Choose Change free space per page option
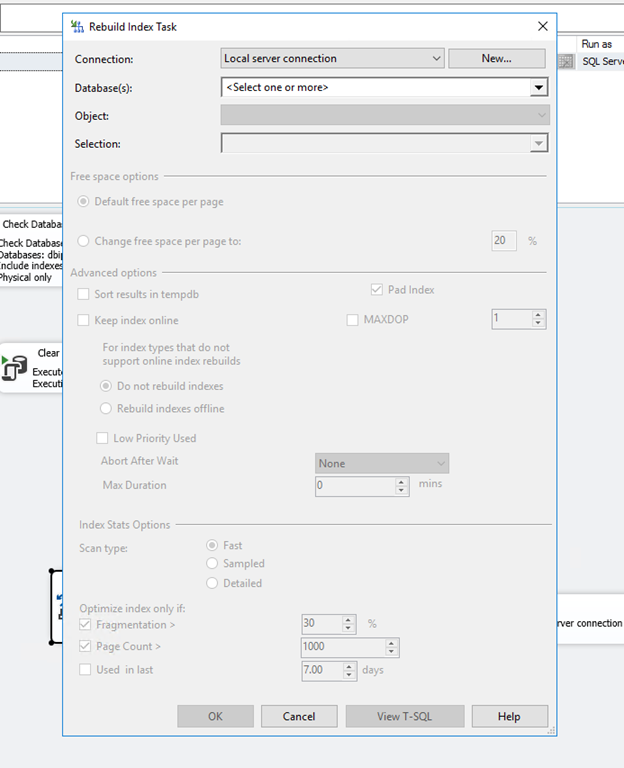 84,240
